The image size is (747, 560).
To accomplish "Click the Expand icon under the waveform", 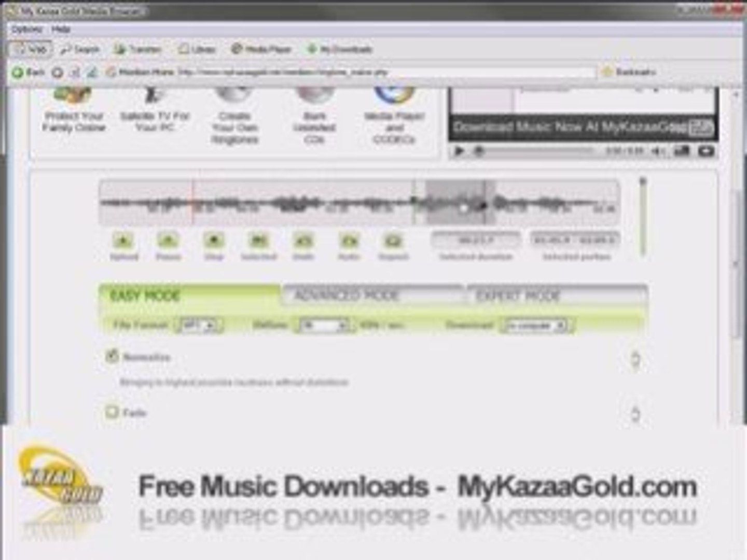I will click(393, 241).
